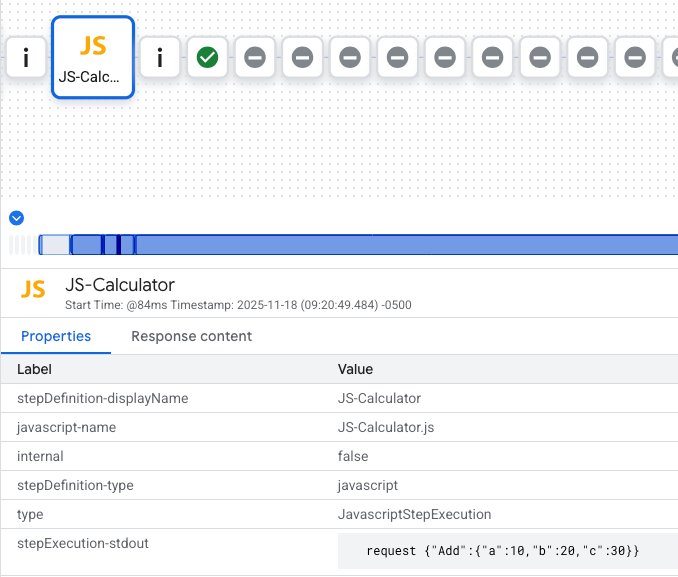Image resolution: width=678 pixels, height=577 pixels.
Task: Select the ninth skipped minus step icon
Action: tap(635, 58)
